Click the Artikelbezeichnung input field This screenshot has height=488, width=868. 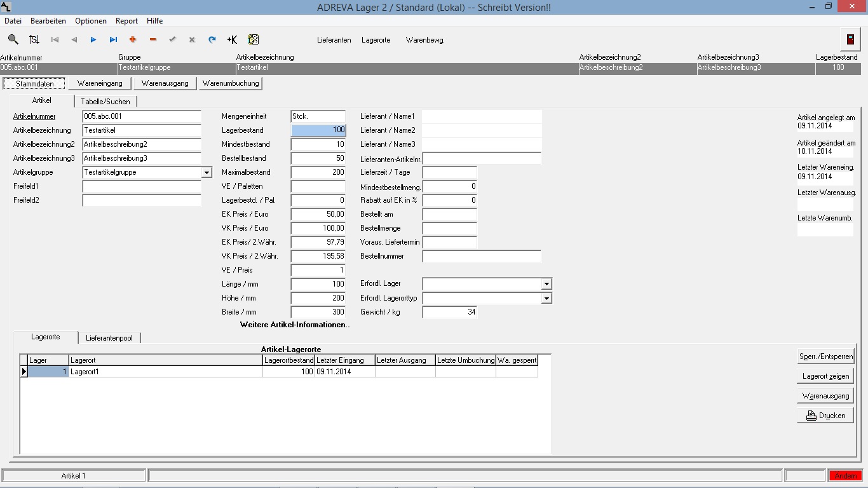pos(142,130)
